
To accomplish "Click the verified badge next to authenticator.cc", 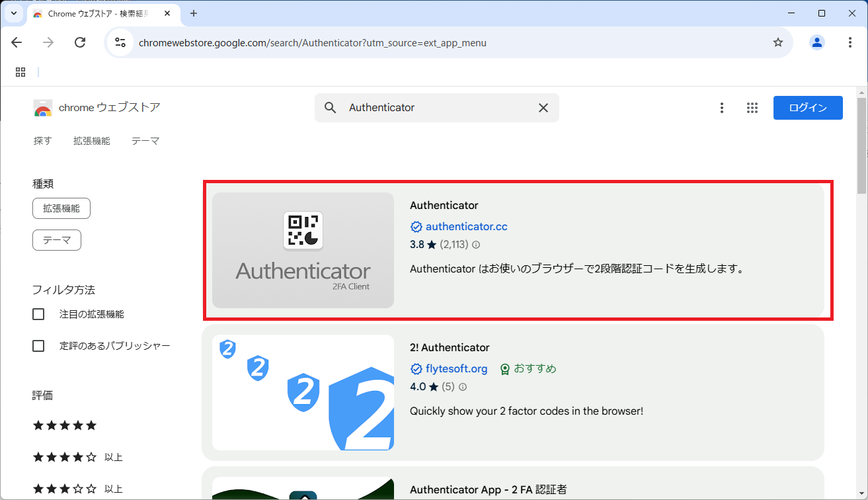I will tap(416, 226).
